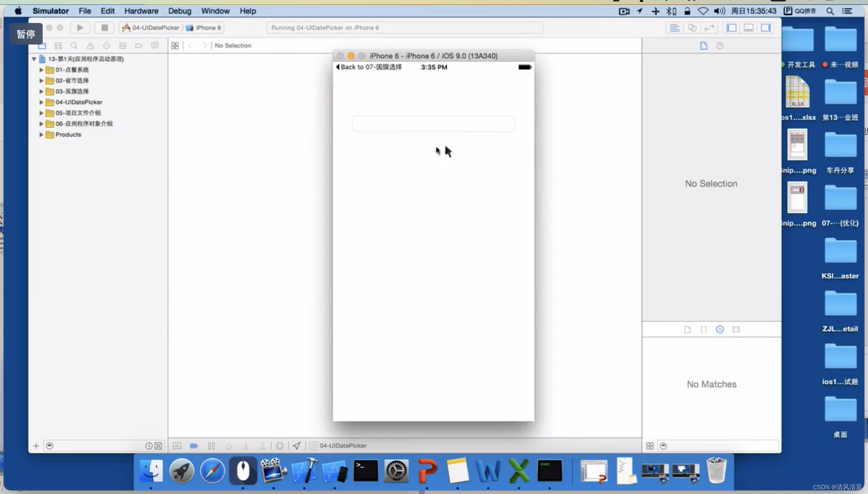Expand the 05-项目文件夹介绍 folder

coord(41,113)
